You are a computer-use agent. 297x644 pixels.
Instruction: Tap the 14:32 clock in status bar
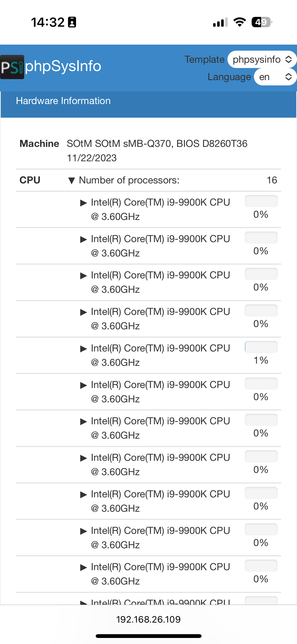pyautogui.click(x=48, y=22)
